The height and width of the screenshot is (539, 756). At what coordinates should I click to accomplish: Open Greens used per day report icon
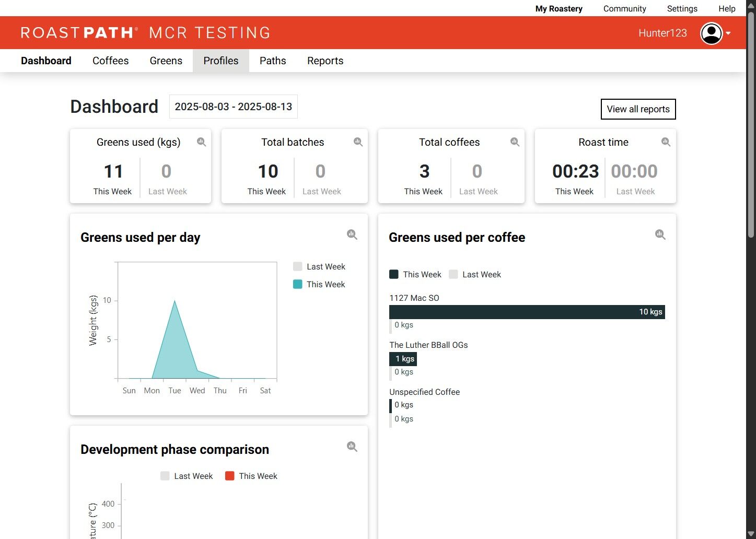[x=352, y=235]
